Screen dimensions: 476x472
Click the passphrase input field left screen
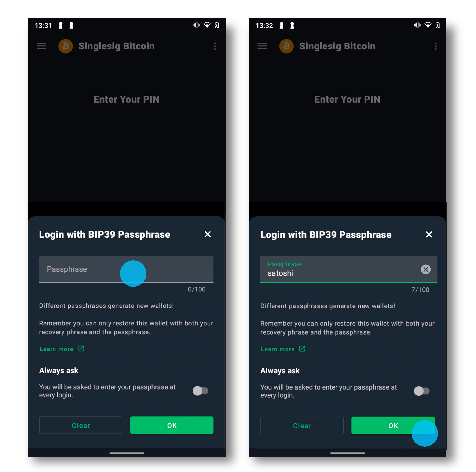click(125, 269)
